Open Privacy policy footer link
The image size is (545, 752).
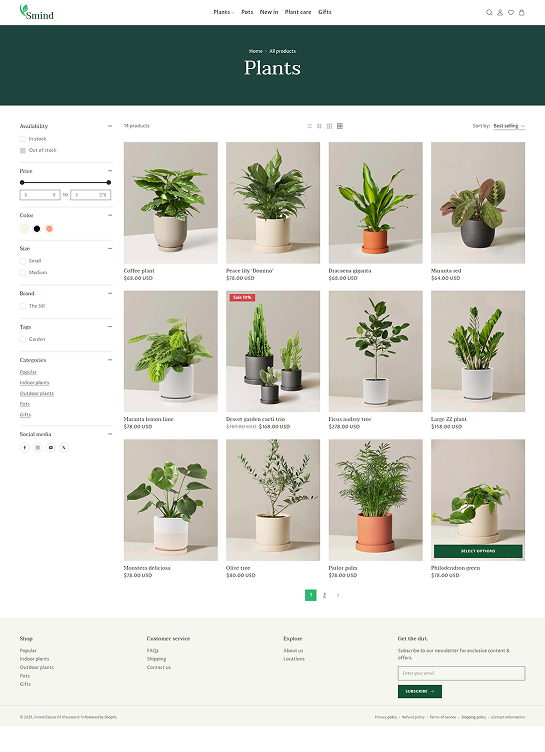(386, 717)
